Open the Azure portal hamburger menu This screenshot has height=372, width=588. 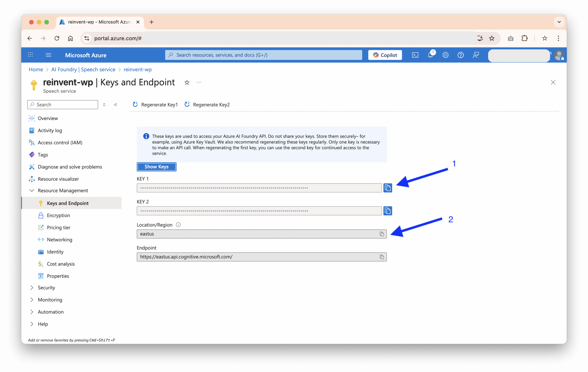coord(48,55)
